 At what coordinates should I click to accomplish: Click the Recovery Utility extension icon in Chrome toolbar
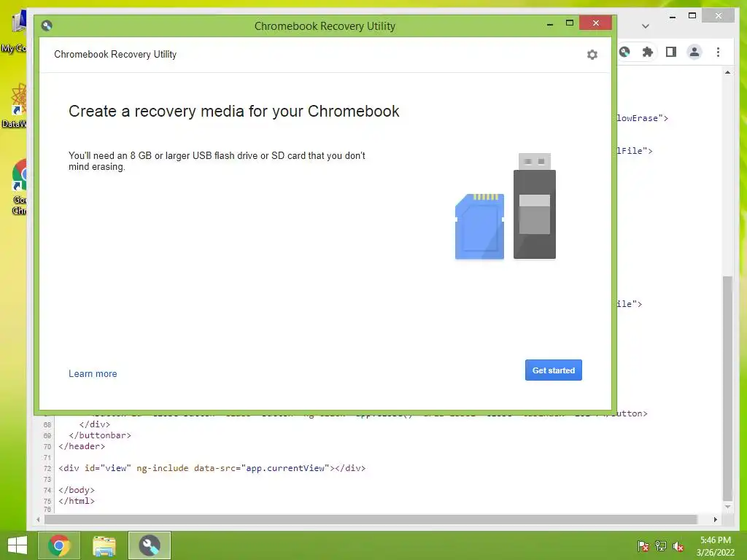pos(624,52)
